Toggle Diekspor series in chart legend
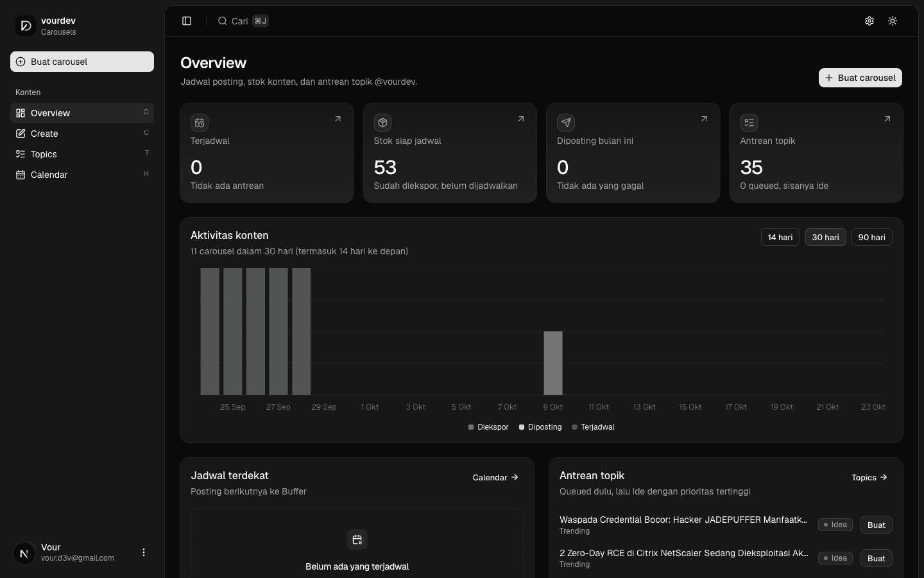 click(x=488, y=427)
